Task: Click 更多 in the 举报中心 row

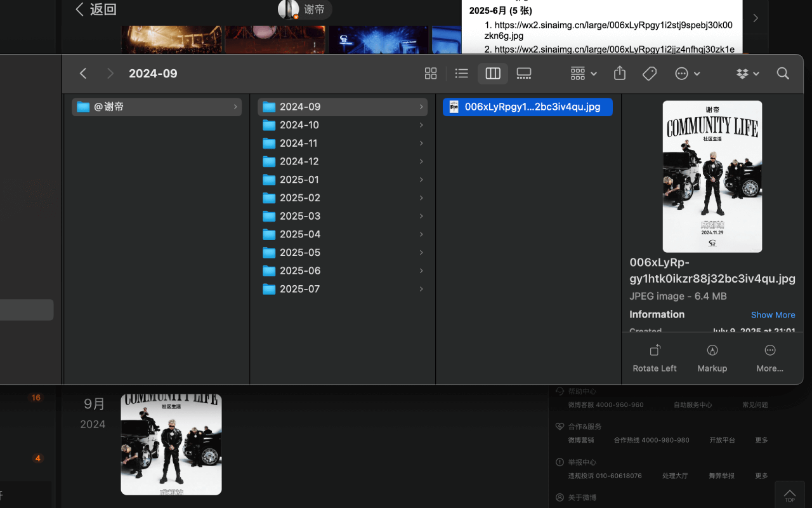Action: click(x=761, y=476)
